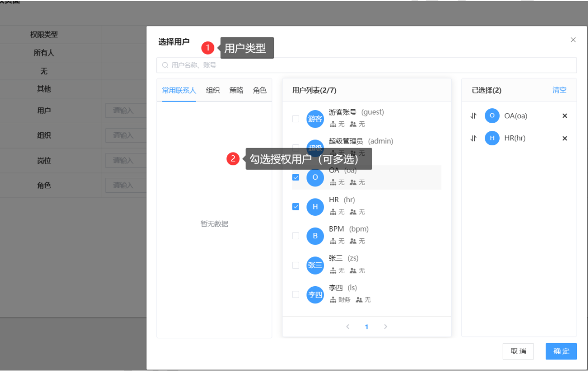Remove OA(oa) from selected list
588x371 pixels.
564,116
